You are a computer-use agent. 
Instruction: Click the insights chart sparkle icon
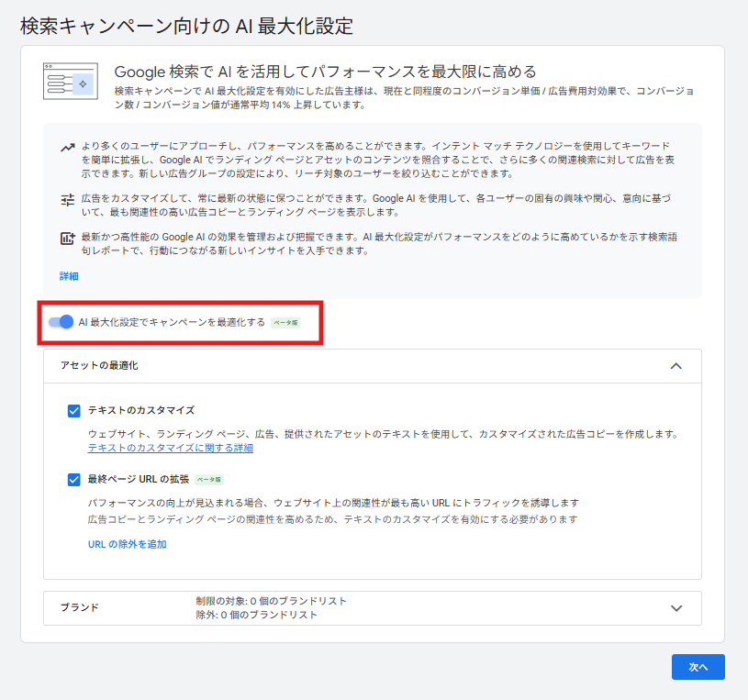(x=68, y=239)
